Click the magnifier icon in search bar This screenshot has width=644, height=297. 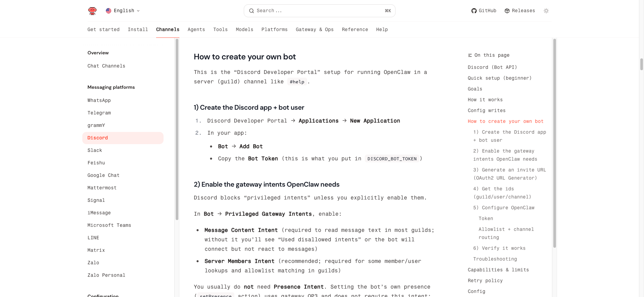click(x=251, y=11)
